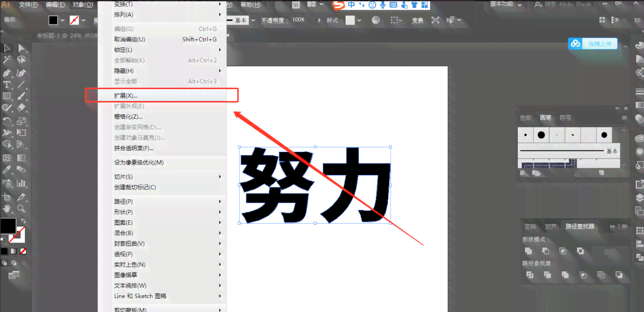Image resolution: width=644 pixels, height=312 pixels.
Task: Select the Paintbrush tool
Action: click(21, 96)
